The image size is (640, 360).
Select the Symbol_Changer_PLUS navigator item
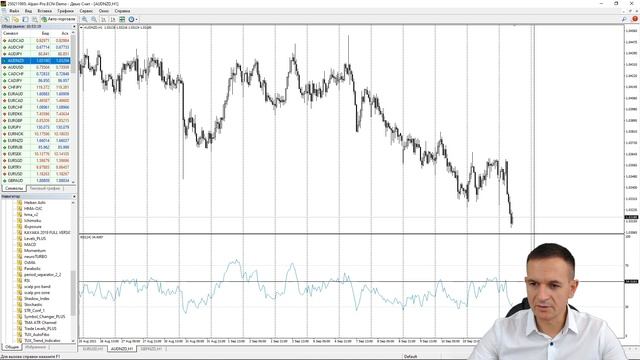point(44,317)
